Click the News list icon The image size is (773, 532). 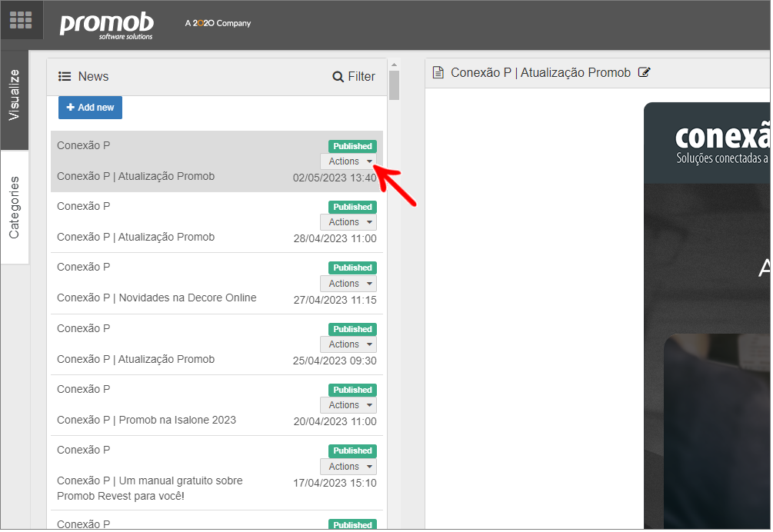click(x=65, y=76)
